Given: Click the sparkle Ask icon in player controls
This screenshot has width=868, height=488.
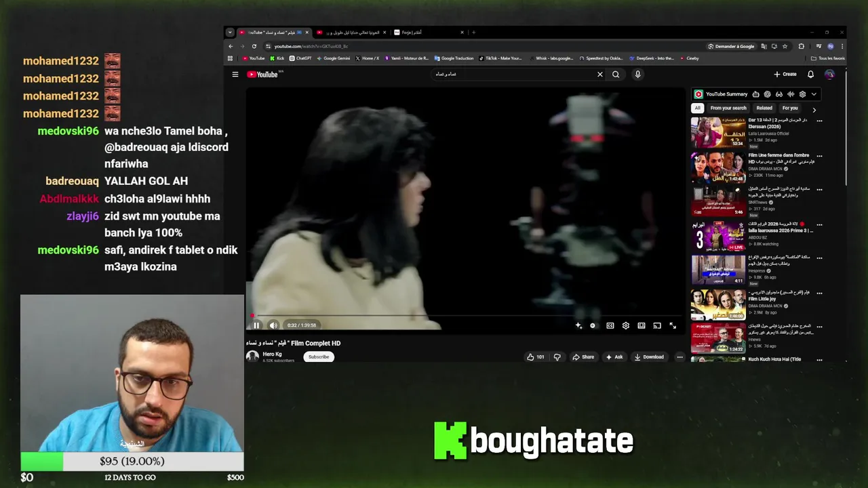Looking at the screenshot, I should 578,325.
